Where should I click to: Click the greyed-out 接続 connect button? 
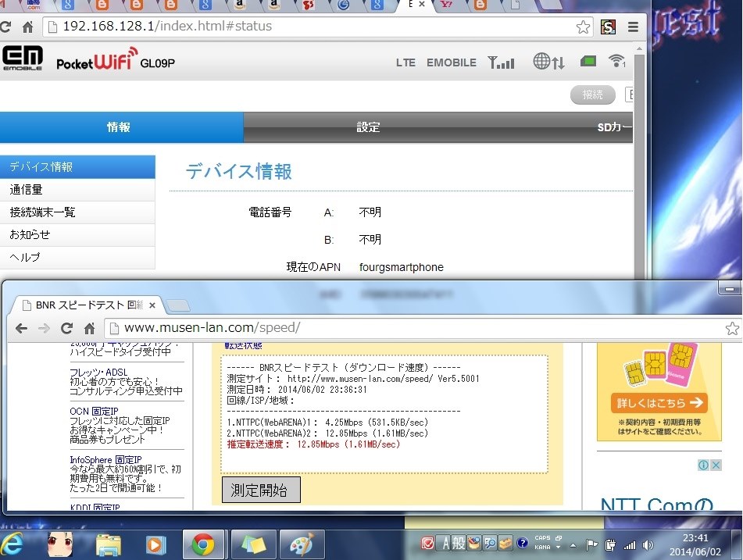(592, 95)
